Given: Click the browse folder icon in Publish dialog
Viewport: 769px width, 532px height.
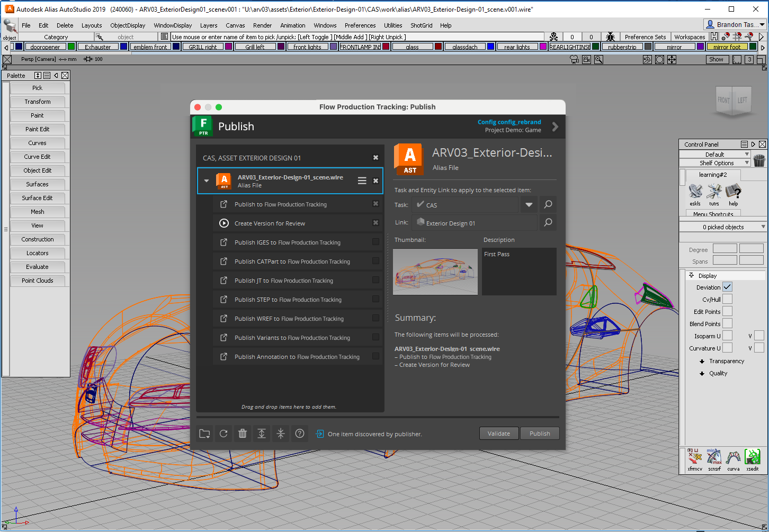Looking at the screenshot, I should pos(204,434).
